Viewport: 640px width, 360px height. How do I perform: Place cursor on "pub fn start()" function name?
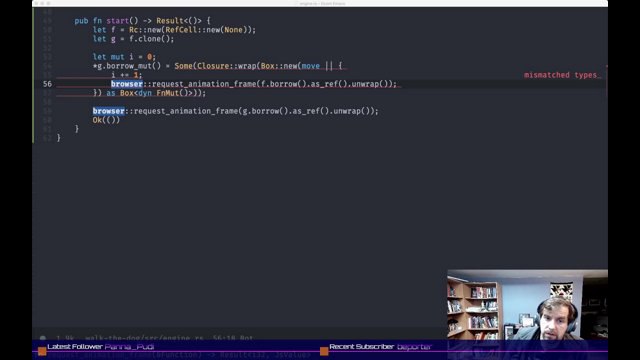[118, 21]
